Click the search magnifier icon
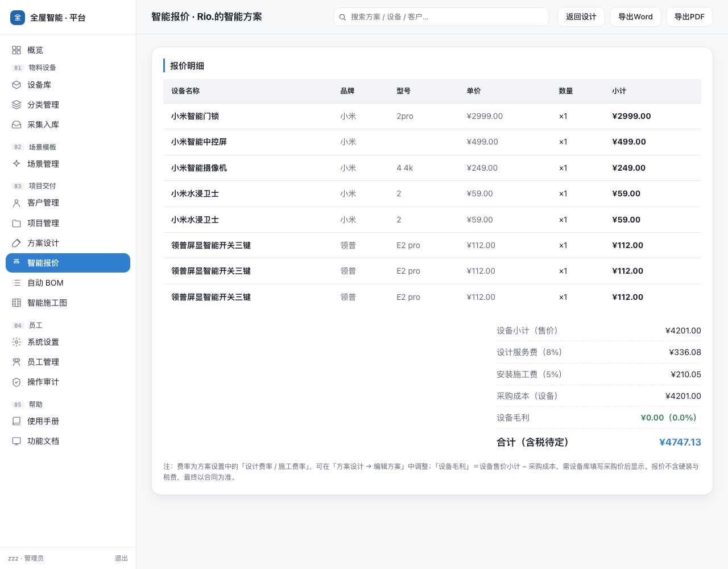 coord(343,17)
